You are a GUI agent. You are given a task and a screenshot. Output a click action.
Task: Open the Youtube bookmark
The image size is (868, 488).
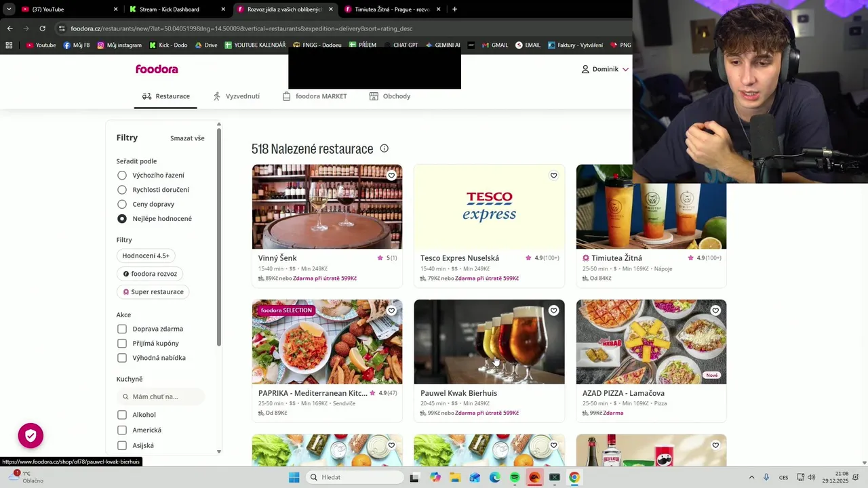click(41, 45)
